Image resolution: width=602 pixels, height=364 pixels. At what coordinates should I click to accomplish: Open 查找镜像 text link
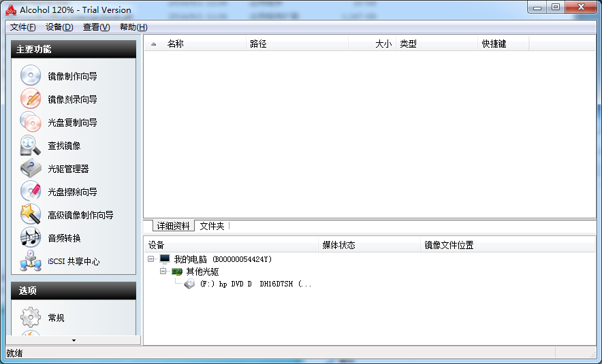pyautogui.click(x=64, y=146)
